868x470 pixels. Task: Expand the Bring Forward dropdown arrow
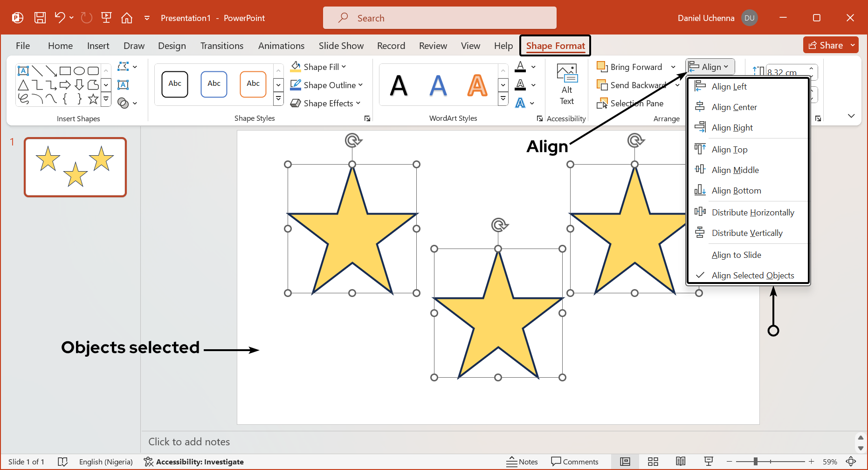tap(673, 67)
